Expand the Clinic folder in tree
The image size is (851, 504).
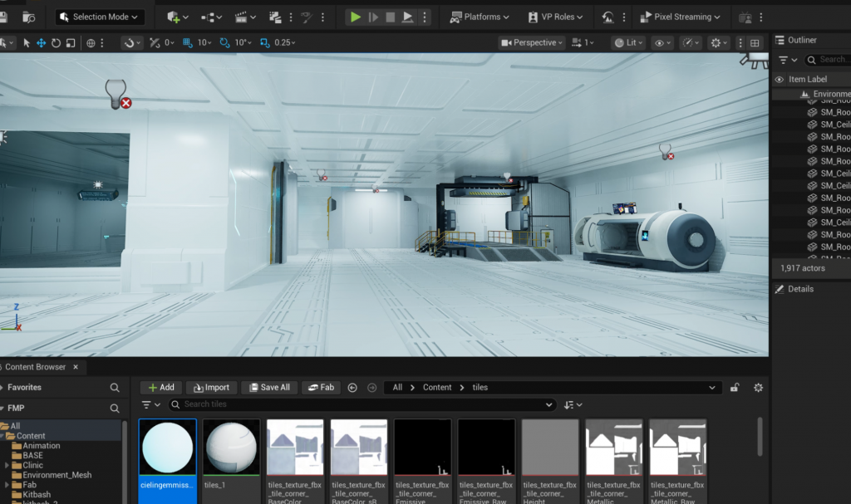point(7,466)
